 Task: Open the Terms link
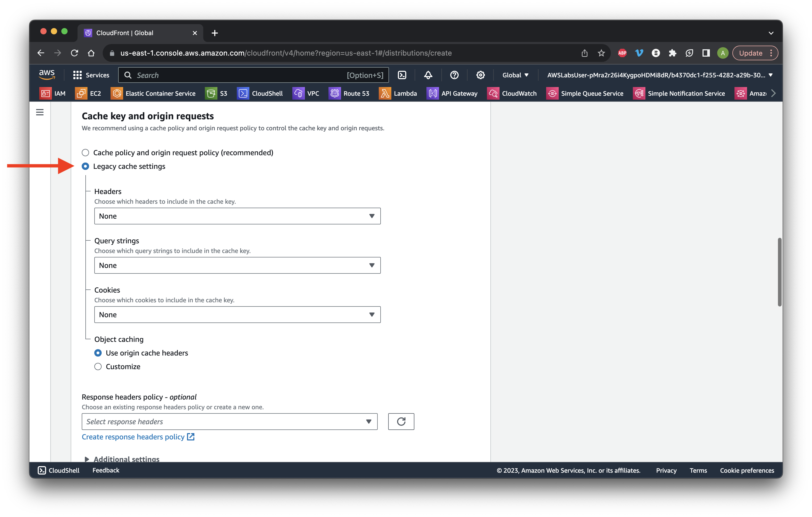point(698,470)
